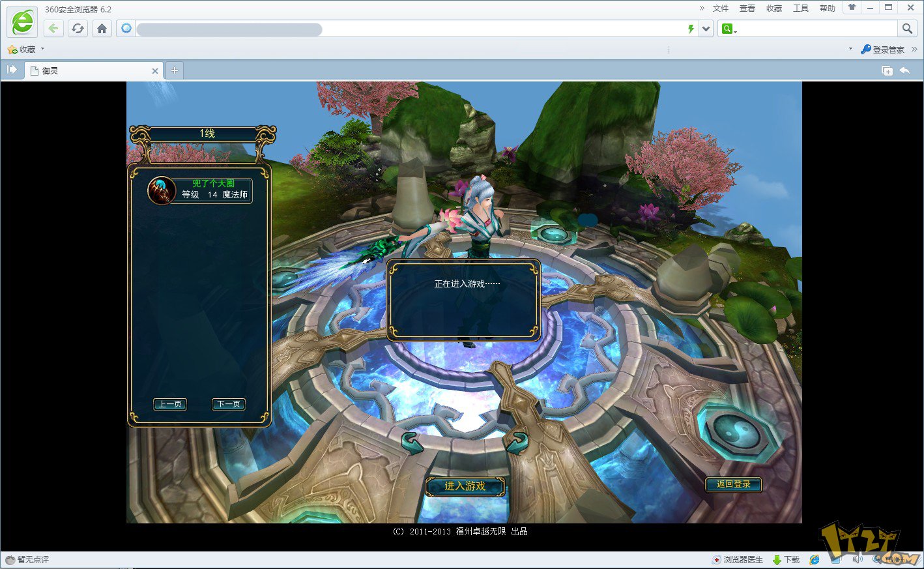The width and height of the screenshot is (924, 569).
Task: Close the 御灵 tab
Action: pyautogui.click(x=155, y=71)
